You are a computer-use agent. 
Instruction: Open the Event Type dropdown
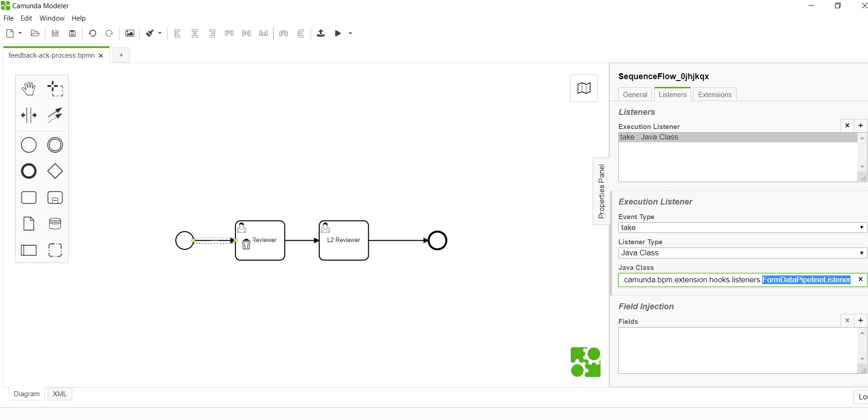click(x=742, y=228)
